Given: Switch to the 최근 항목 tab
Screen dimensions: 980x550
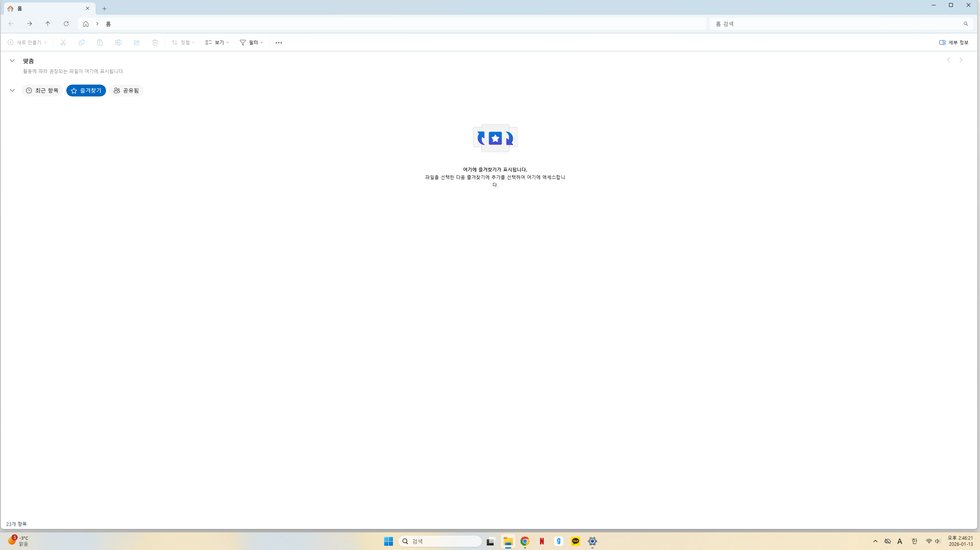Looking at the screenshot, I should pos(42,90).
